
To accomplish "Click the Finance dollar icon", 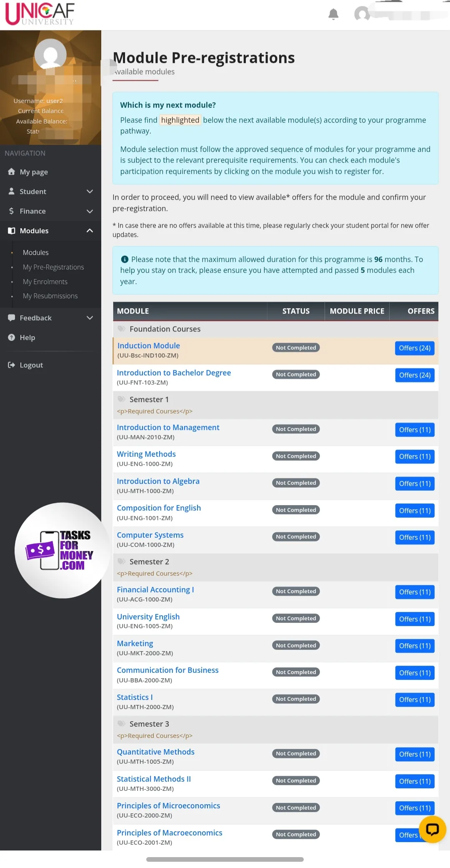I will [11, 211].
